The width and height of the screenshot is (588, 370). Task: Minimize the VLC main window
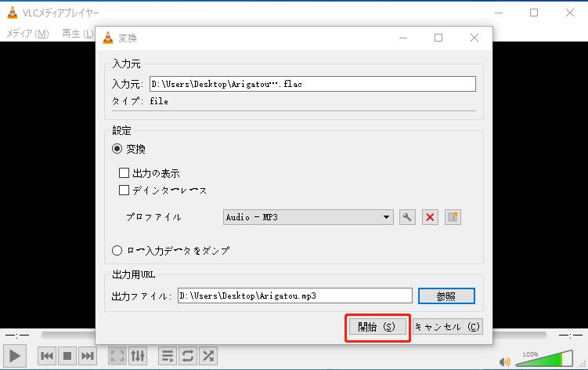tap(499, 13)
